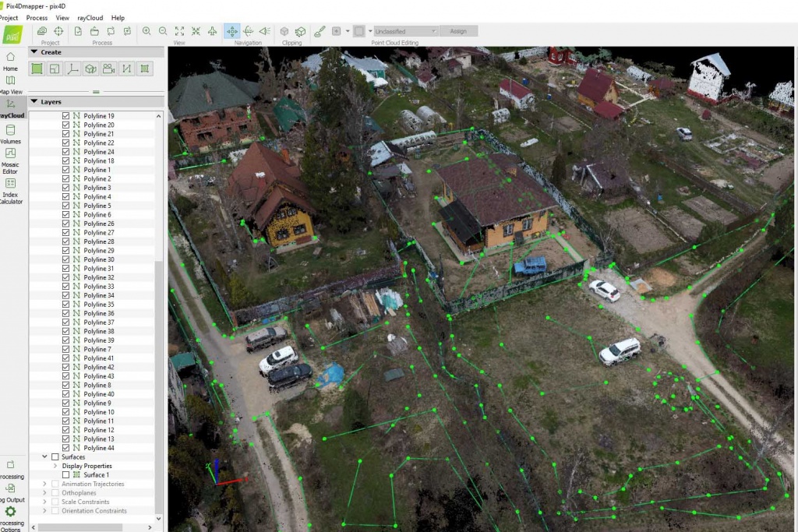
Task: Click the layers panel vertical scrollbar
Action: click(159, 312)
